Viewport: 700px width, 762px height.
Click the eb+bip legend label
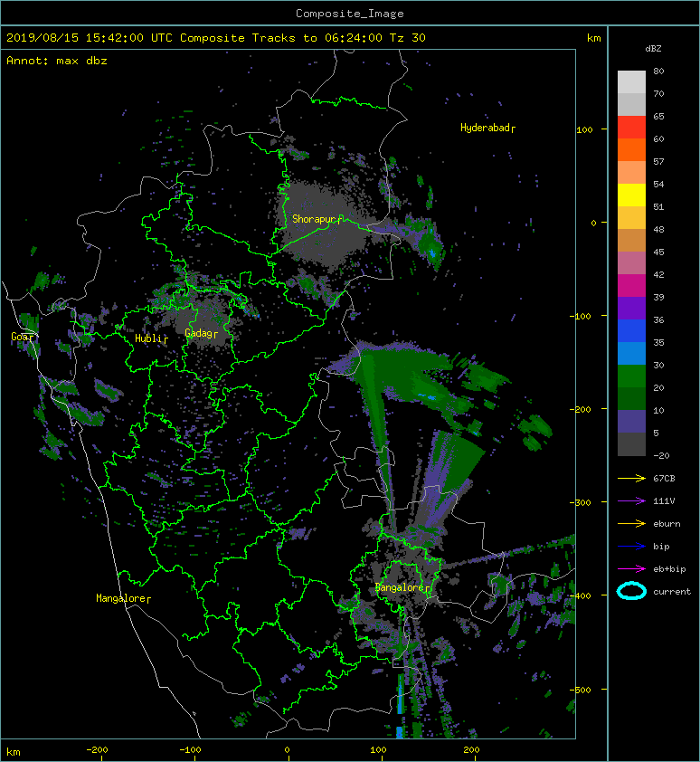(669, 568)
